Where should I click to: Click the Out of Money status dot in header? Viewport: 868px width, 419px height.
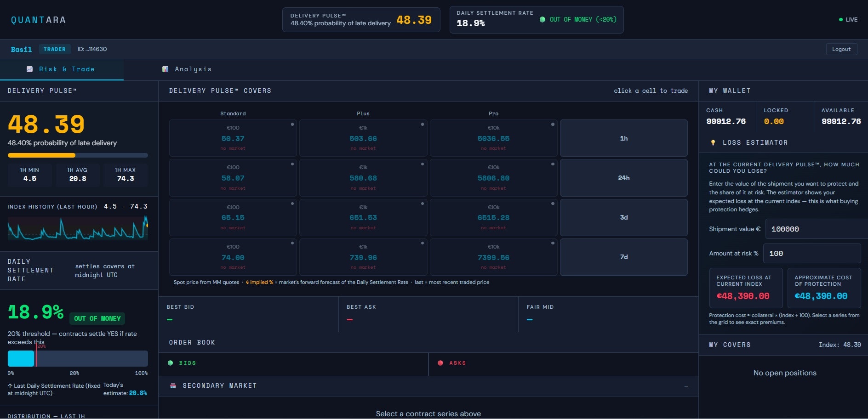point(542,20)
